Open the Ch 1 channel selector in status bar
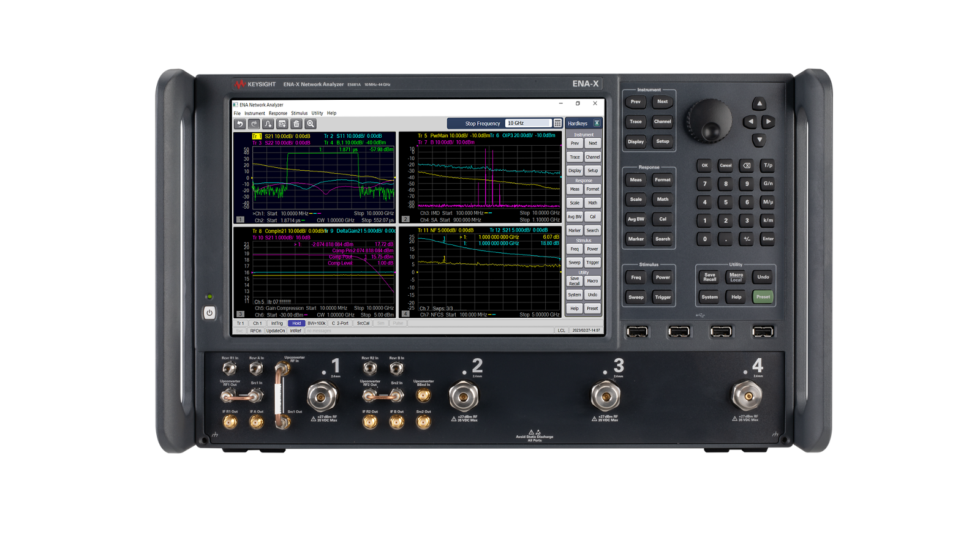Image resolution: width=980 pixels, height=551 pixels. click(x=257, y=323)
